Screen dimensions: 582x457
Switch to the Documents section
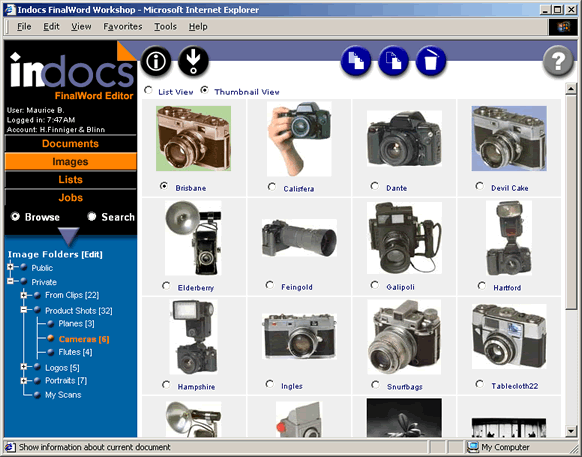(x=71, y=144)
